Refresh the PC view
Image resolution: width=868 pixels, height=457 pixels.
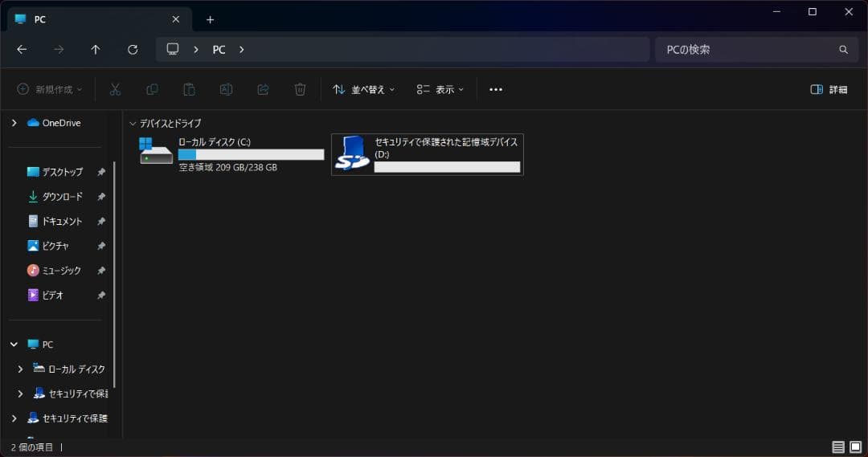pyautogui.click(x=133, y=50)
